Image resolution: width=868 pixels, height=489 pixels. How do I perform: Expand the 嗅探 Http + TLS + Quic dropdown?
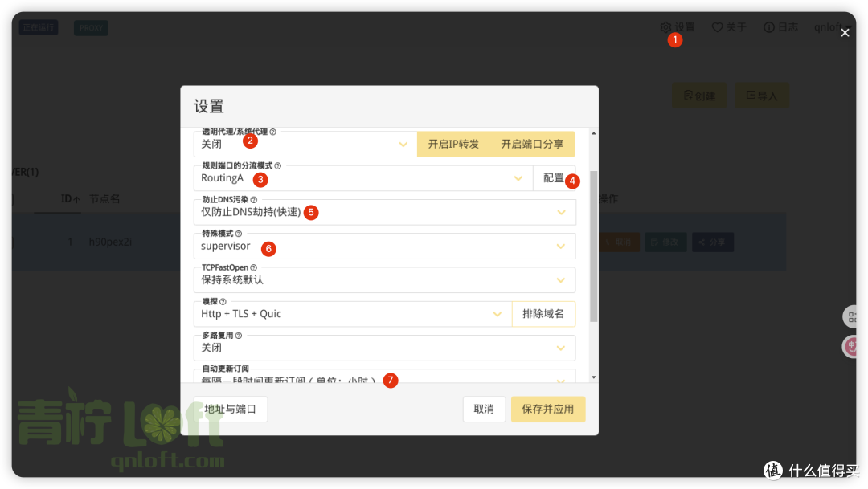(x=353, y=314)
